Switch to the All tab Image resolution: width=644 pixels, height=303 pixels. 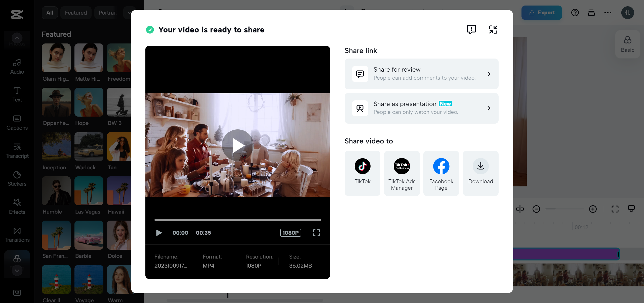tap(49, 13)
